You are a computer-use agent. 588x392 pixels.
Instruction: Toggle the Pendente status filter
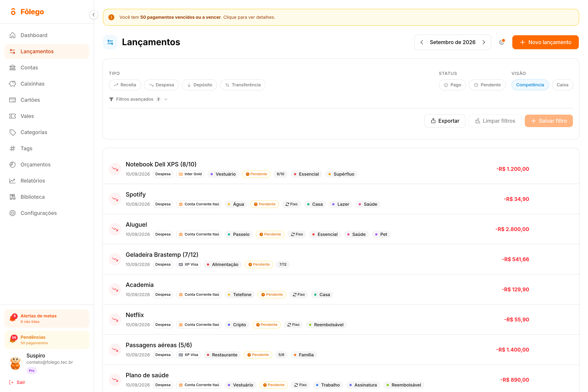487,85
